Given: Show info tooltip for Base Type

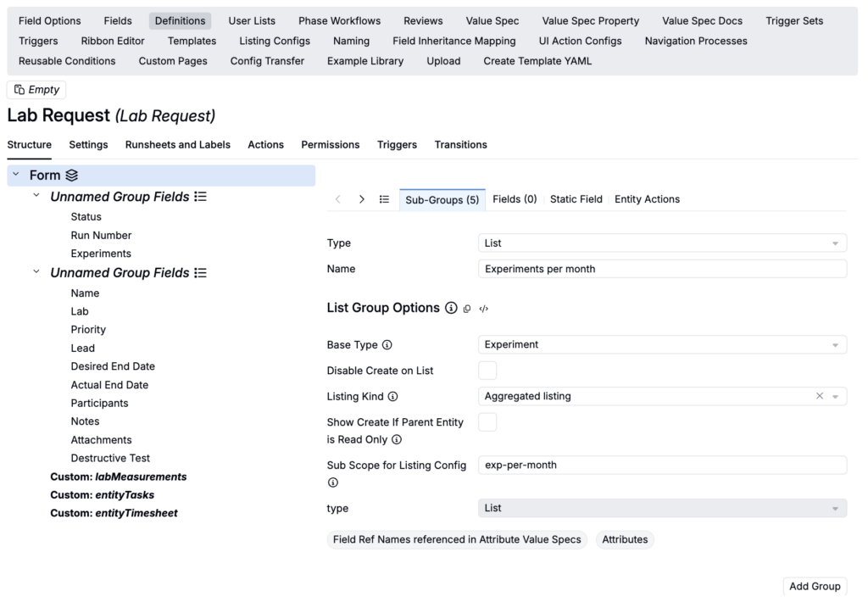Looking at the screenshot, I should coord(387,345).
